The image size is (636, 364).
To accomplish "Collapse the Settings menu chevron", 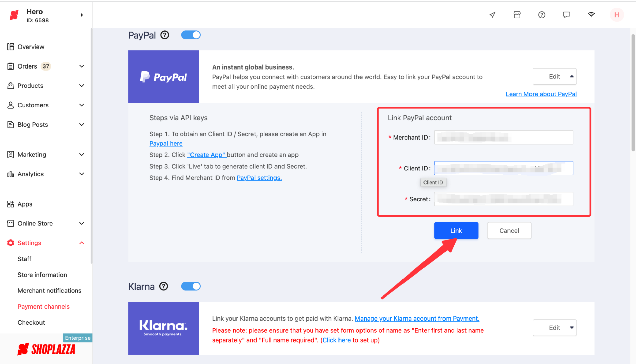I will (x=82, y=243).
